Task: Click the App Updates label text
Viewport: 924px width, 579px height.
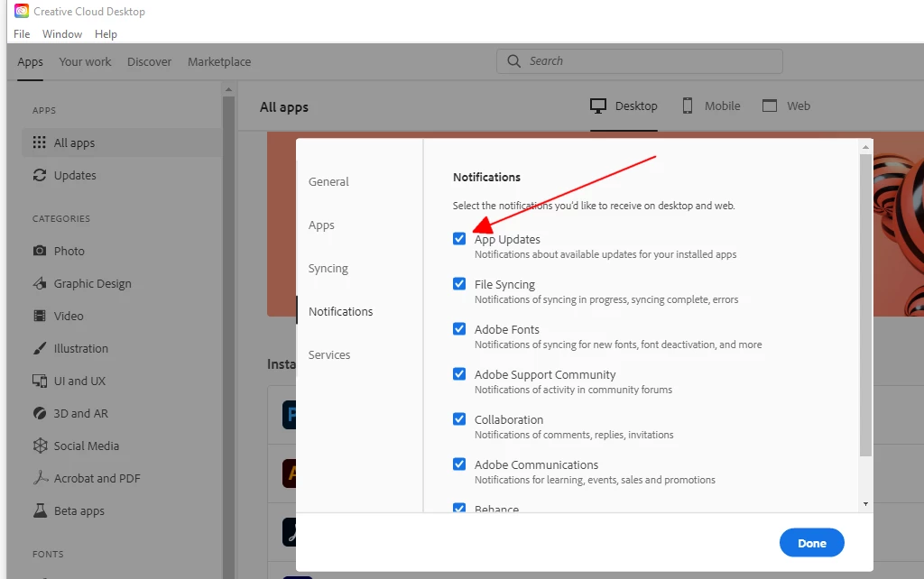Action: [507, 239]
